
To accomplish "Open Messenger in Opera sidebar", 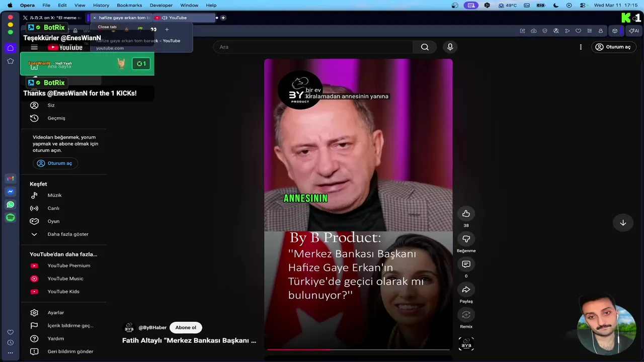I will click(10, 192).
